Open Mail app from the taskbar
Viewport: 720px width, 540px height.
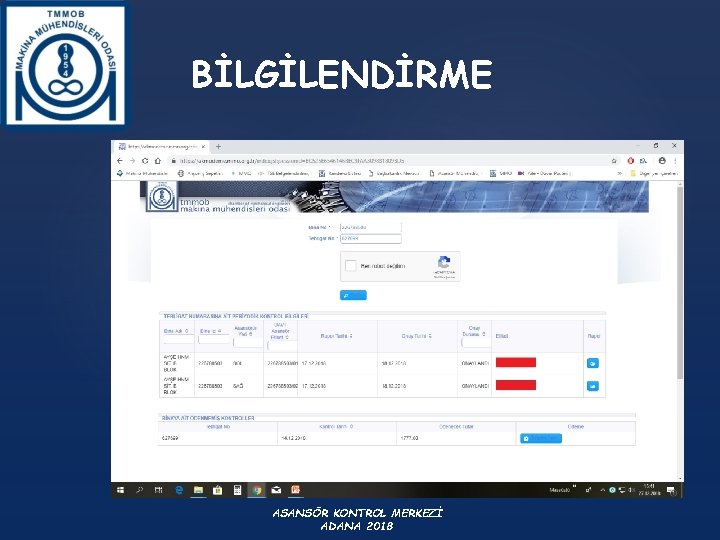[276, 490]
